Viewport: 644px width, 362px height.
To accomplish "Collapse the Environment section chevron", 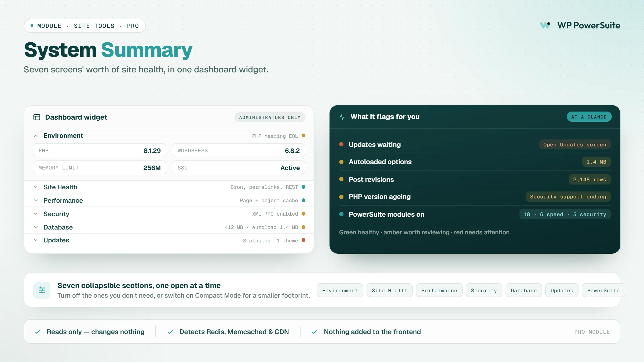I will [x=36, y=136].
